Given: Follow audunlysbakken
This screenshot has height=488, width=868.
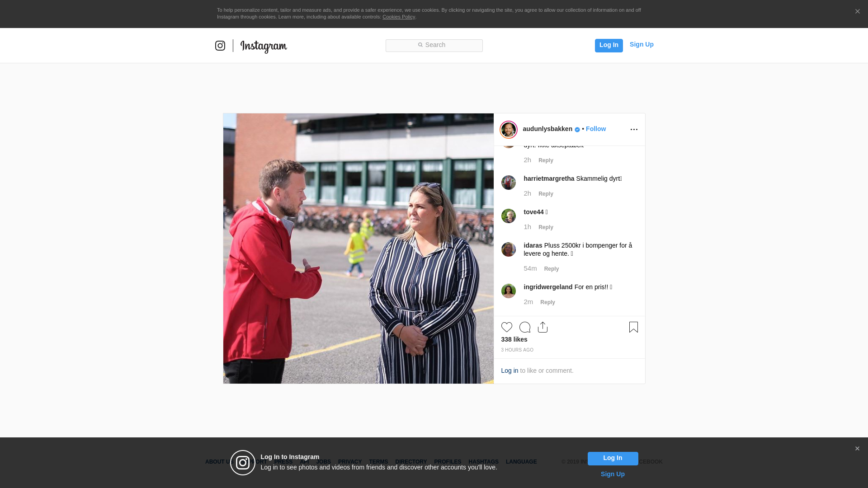Looking at the screenshot, I should 596,129.
